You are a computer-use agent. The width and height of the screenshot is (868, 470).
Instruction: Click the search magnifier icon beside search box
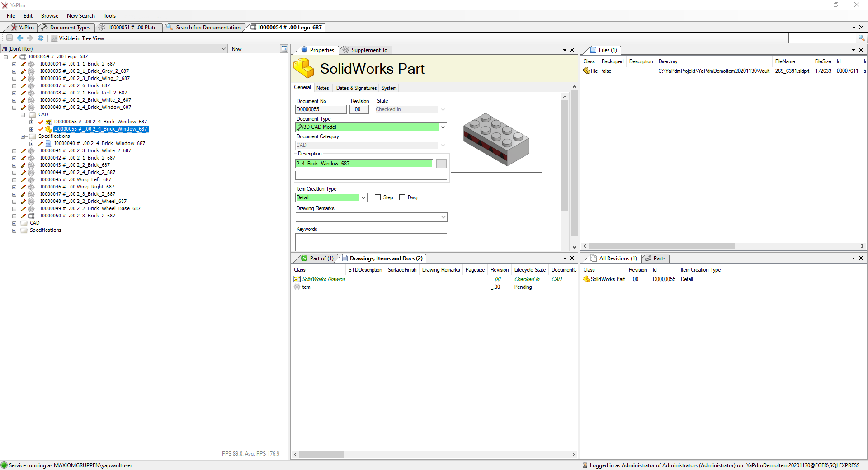pyautogui.click(x=862, y=38)
